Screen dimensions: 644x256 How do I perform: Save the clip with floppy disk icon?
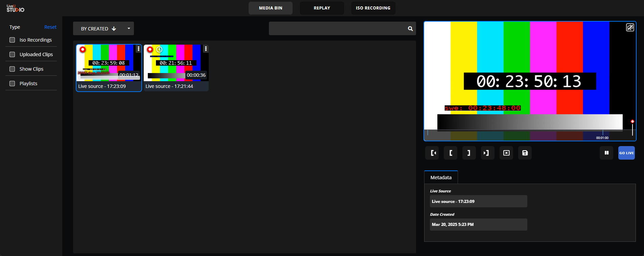tap(525, 153)
